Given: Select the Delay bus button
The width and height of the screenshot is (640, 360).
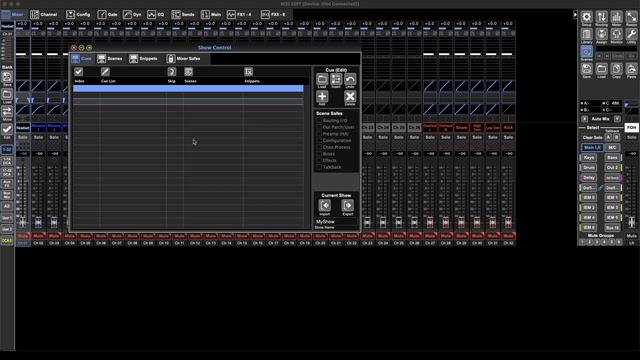Looking at the screenshot, I should [589, 178].
